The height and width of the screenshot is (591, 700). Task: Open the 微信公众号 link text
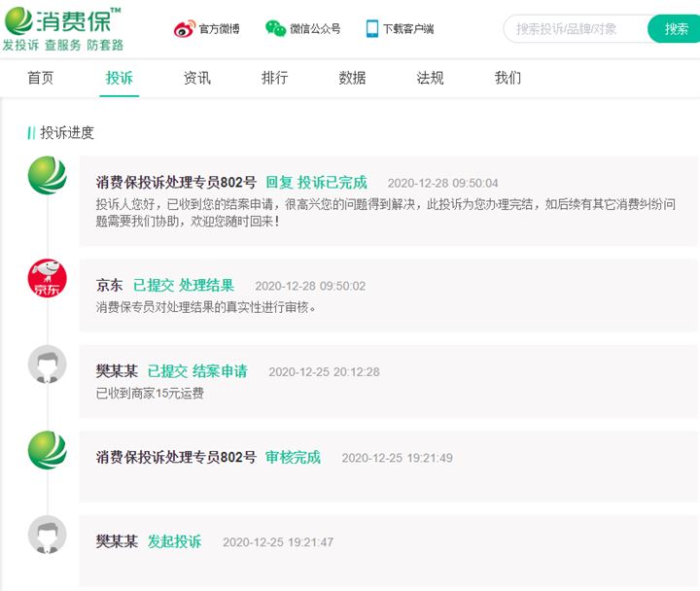(x=315, y=29)
